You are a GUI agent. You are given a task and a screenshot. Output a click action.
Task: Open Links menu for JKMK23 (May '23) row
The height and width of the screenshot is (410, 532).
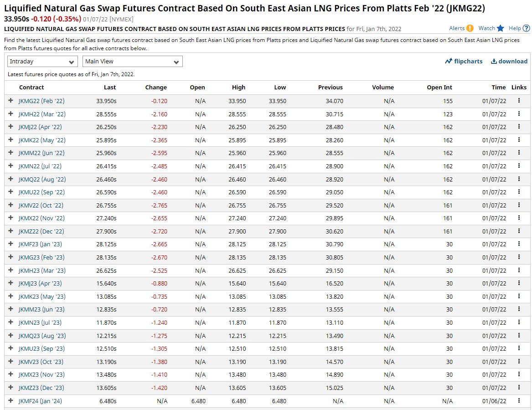[x=519, y=296]
